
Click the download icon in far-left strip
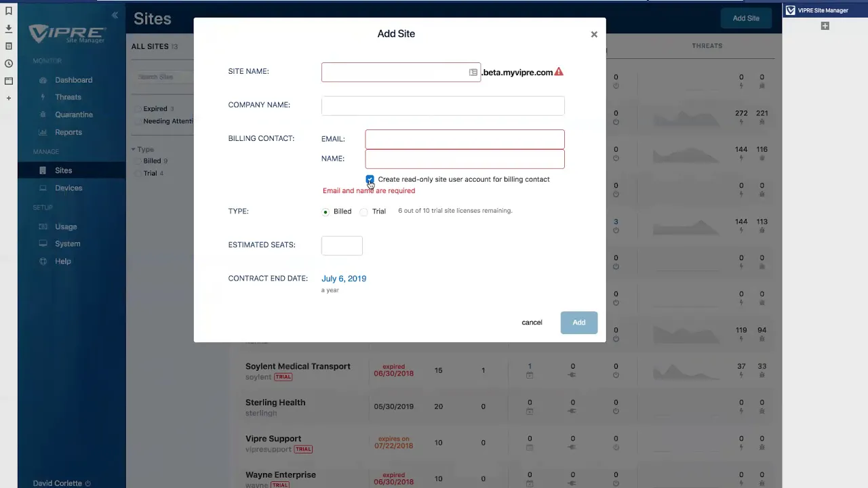coord(9,28)
